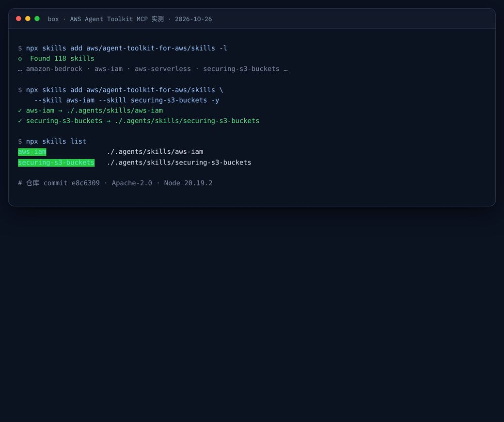Click the green 'securing-s3-buckets →' success line
Image resolution: width=504 pixels, height=422 pixels.
(x=139, y=121)
